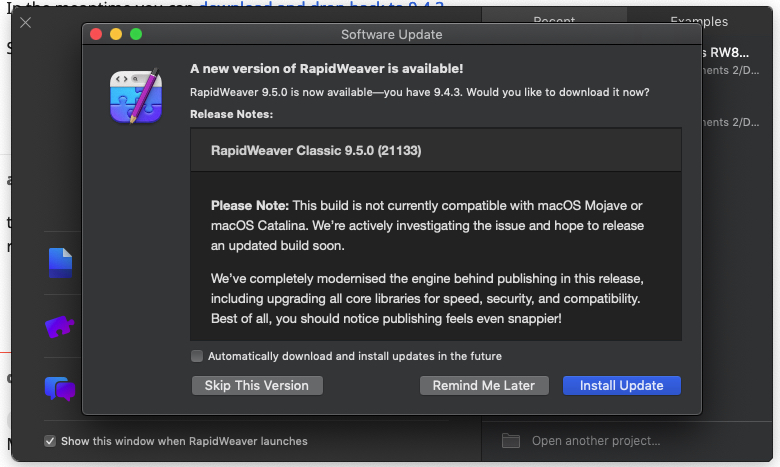Click the red close button of Software Update

pyautogui.click(x=96, y=34)
